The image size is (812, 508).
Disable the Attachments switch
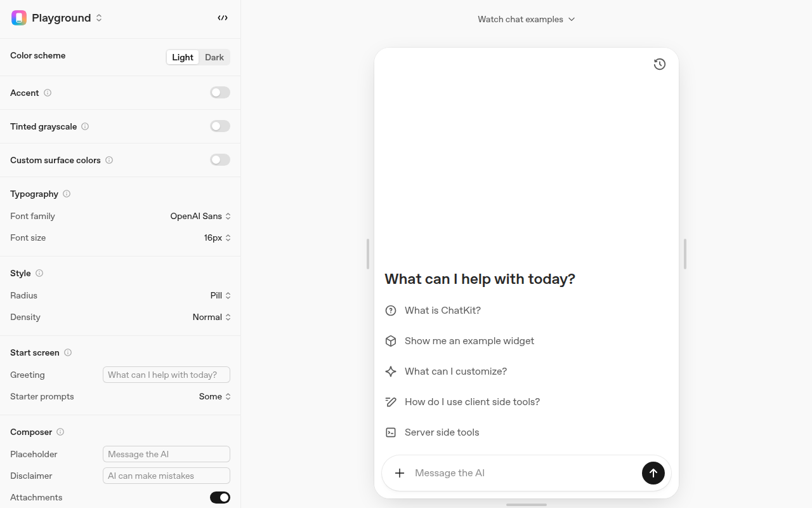coord(220,498)
